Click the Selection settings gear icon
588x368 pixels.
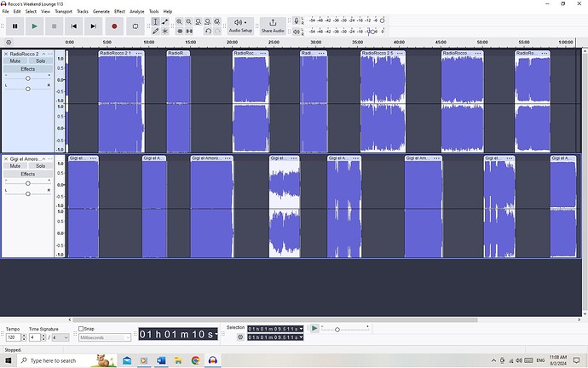tap(240, 337)
